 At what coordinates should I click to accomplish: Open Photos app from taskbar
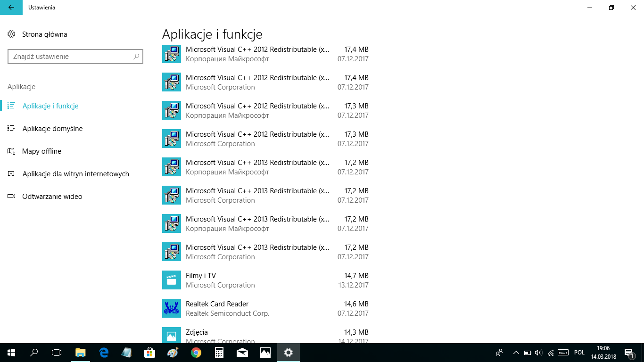pos(265,353)
